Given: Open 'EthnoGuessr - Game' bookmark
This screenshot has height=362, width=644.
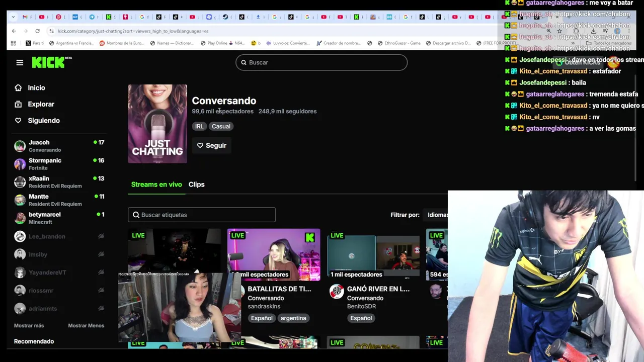Looking at the screenshot, I should tap(398, 43).
